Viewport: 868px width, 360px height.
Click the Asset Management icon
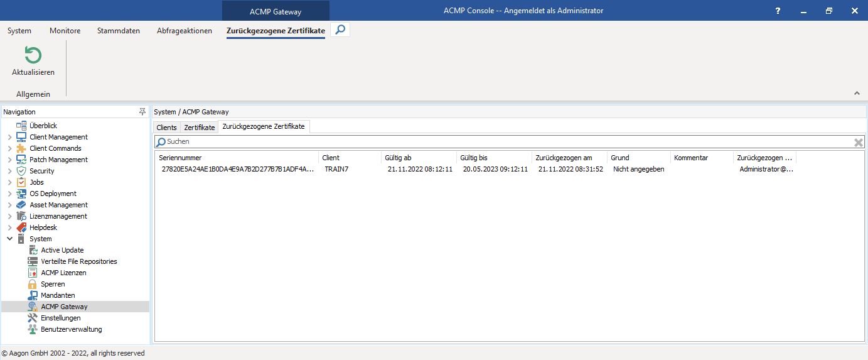pos(21,205)
